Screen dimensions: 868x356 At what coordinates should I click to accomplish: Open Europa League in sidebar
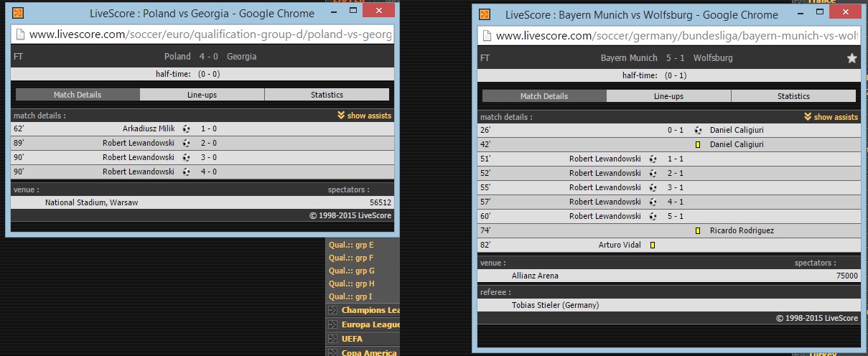[370, 324]
